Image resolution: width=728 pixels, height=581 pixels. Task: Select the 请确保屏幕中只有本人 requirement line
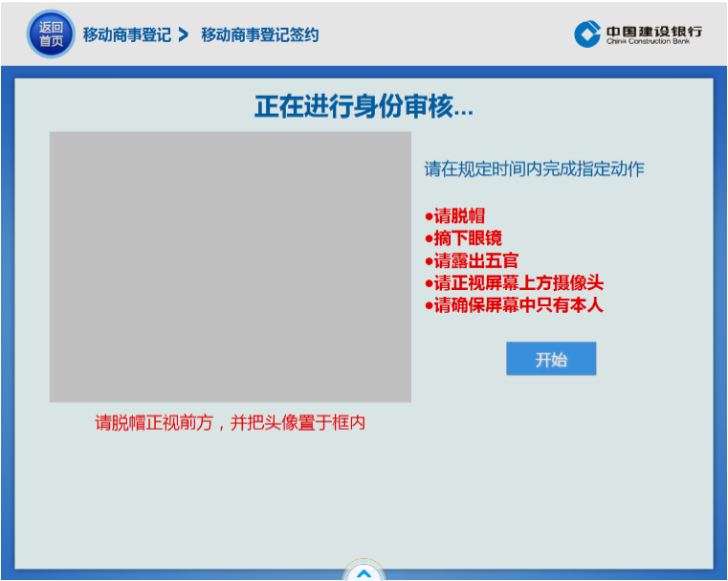518,305
